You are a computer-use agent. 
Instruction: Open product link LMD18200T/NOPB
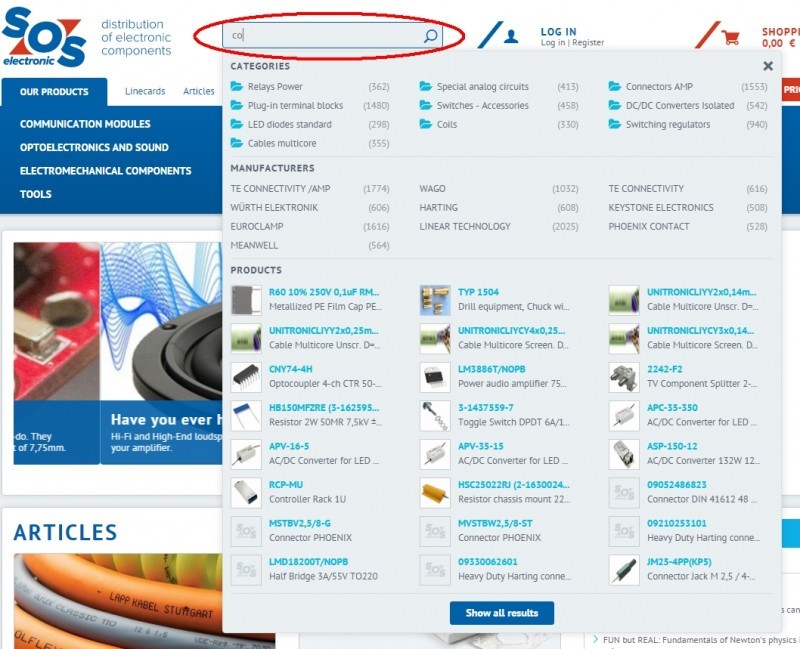(308, 562)
